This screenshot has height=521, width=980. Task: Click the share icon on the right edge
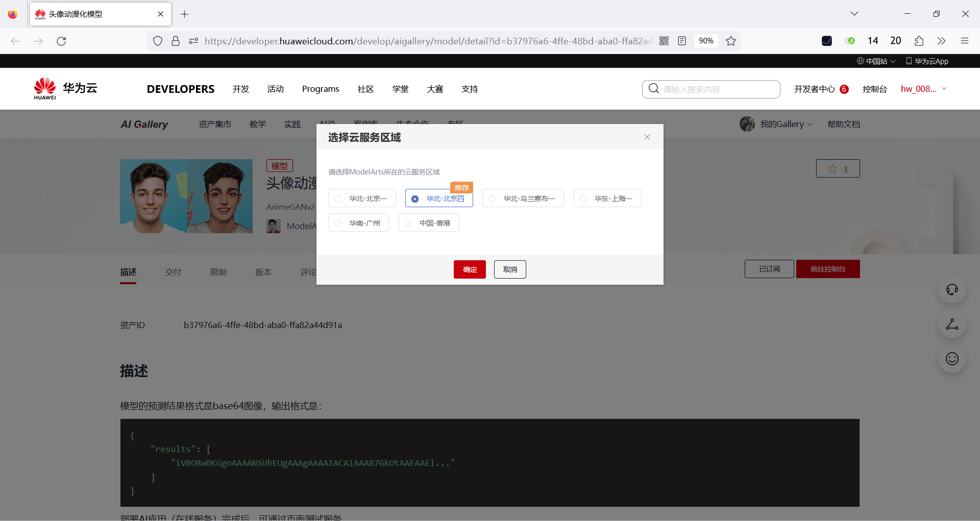click(951, 325)
